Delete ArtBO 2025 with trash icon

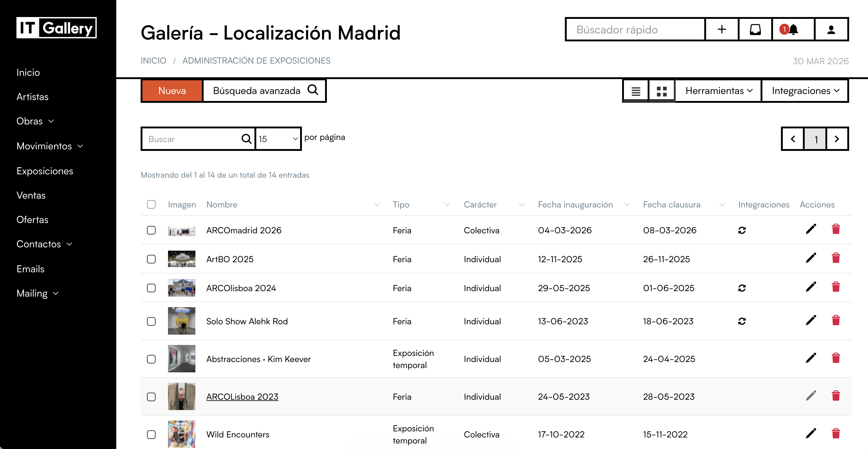(836, 259)
